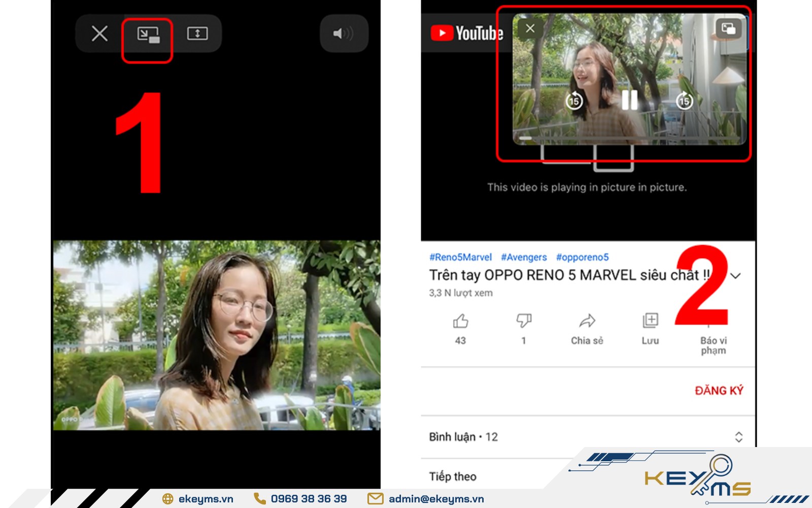Viewport: 812px width, 508px height.
Task: Open the #Avengers hashtag
Action: click(x=524, y=257)
